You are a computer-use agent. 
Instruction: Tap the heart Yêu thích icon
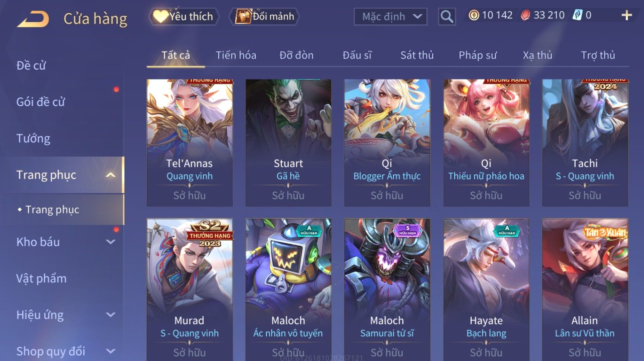click(x=160, y=16)
